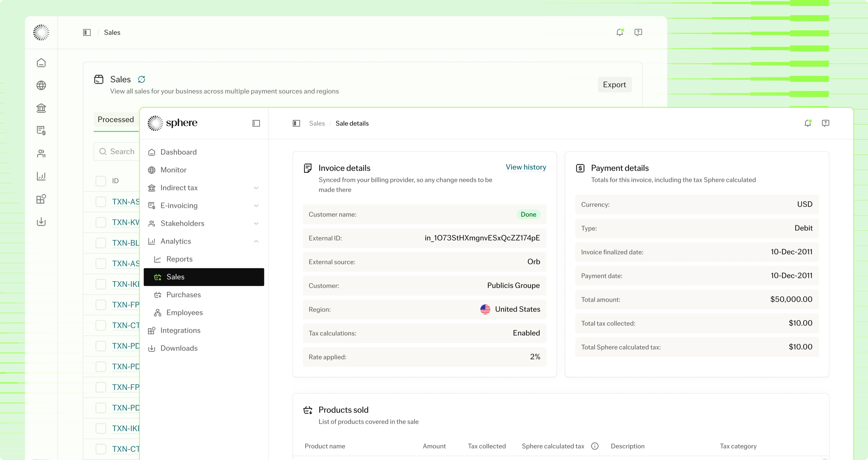Click the Search field in Sales list

117,152
